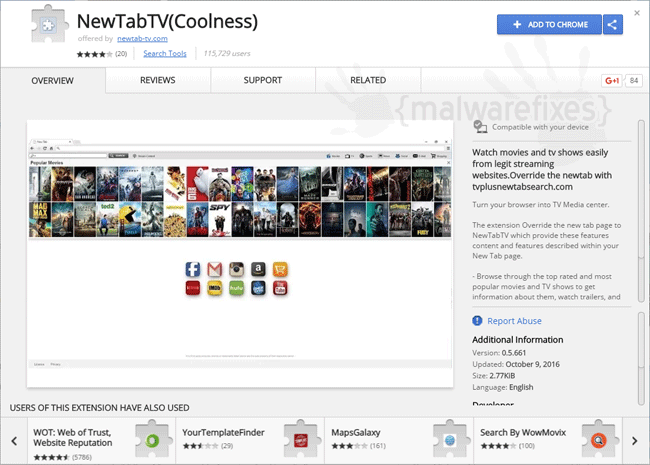Go to next related extensions with right arrow

pyautogui.click(x=635, y=441)
